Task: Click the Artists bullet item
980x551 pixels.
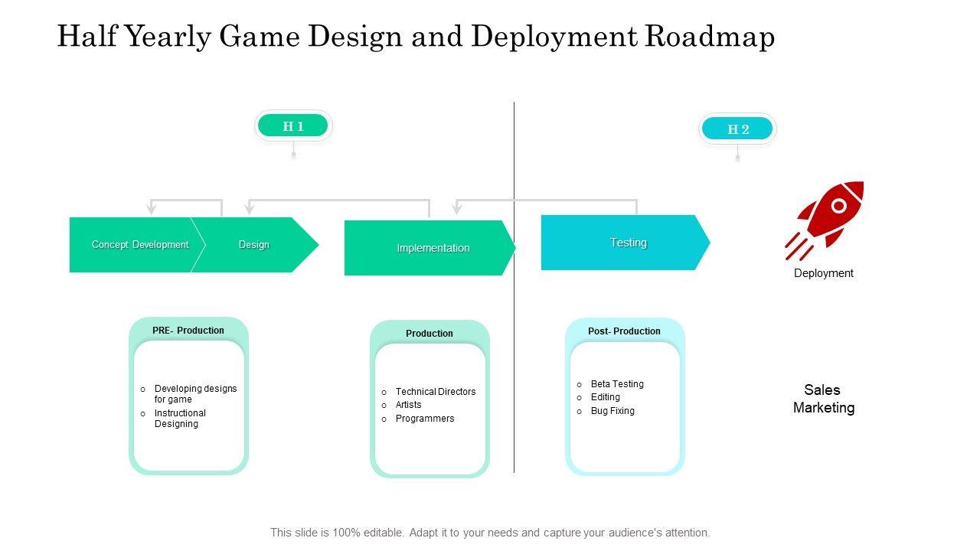Action: (x=408, y=405)
